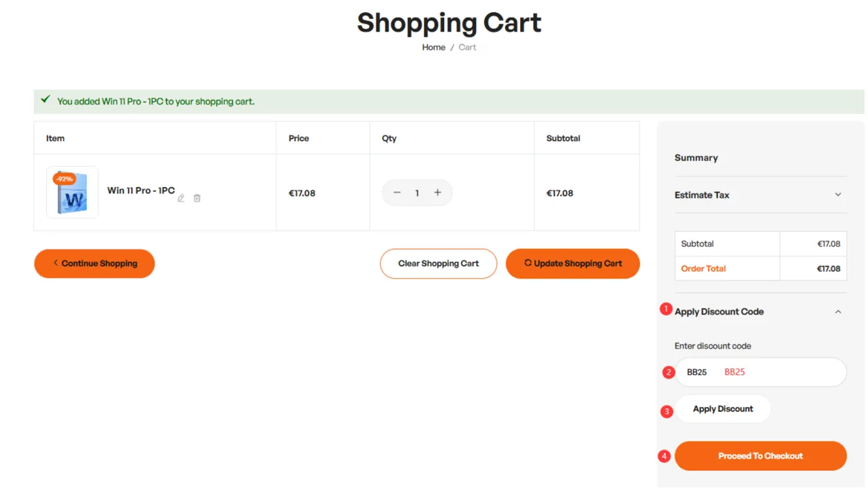The image size is (868, 493).
Task: Click Continue Shopping button
Action: 94,264
